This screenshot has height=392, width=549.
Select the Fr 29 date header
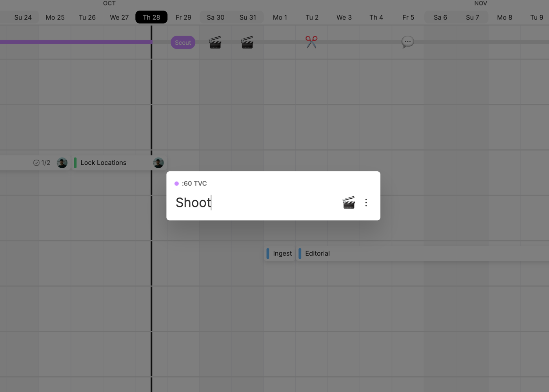pos(184,17)
